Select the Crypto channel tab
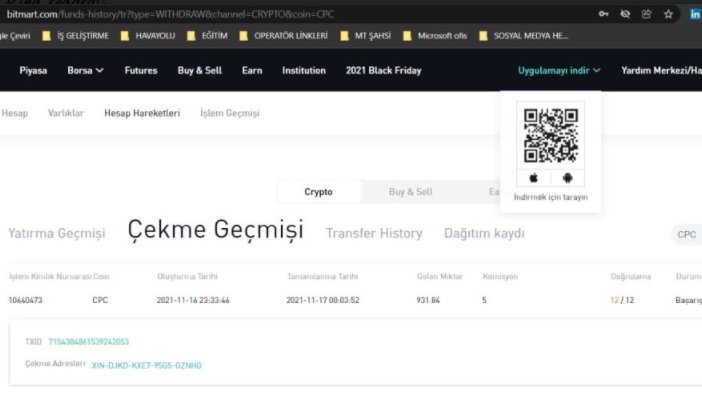This screenshot has height=395, width=702. (x=318, y=192)
